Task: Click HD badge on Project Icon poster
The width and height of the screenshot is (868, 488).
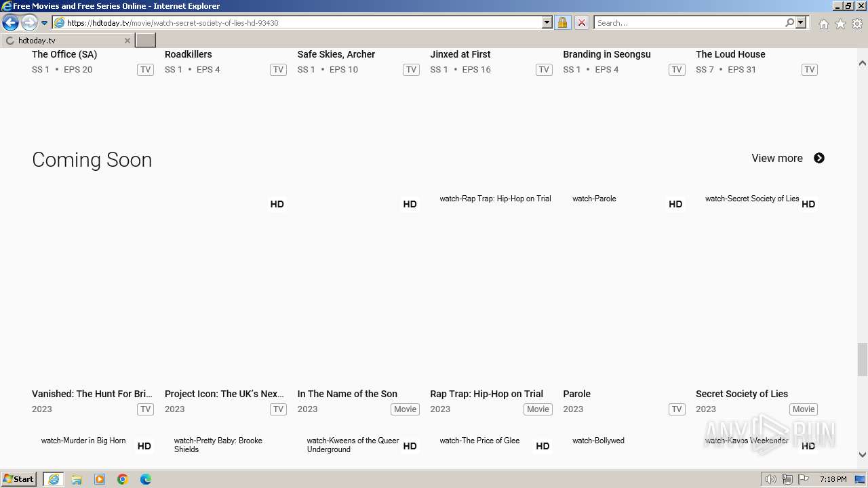Action: pyautogui.click(x=277, y=204)
